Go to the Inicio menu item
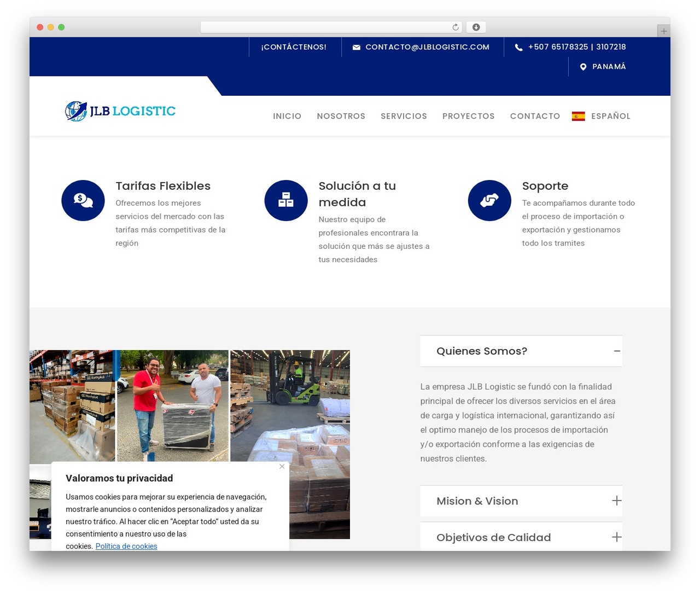Screen dimensions: 700x593 pyautogui.click(x=287, y=116)
